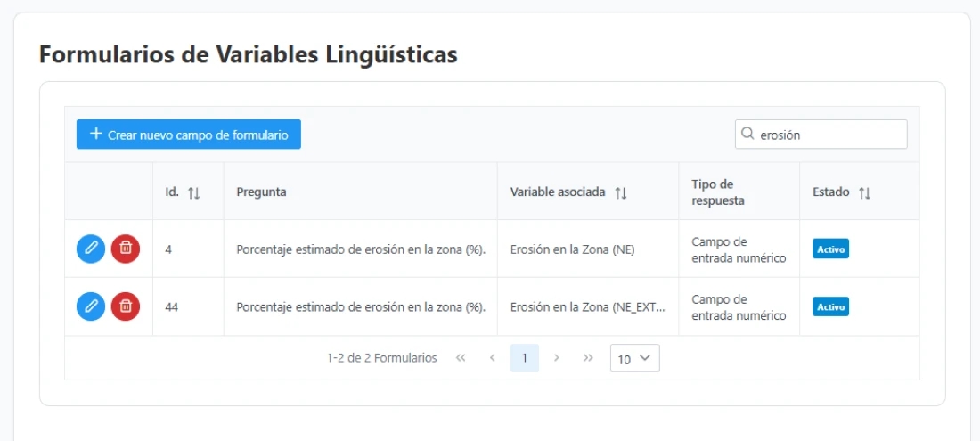The image size is (980, 441).
Task: Focus the search field containing erosión
Action: [x=829, y=135]
